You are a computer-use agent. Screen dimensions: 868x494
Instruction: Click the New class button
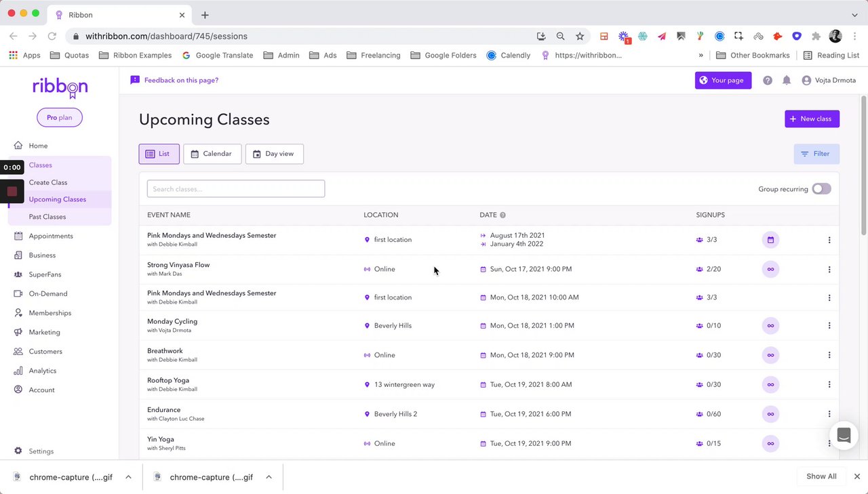[x=812, y=119]
